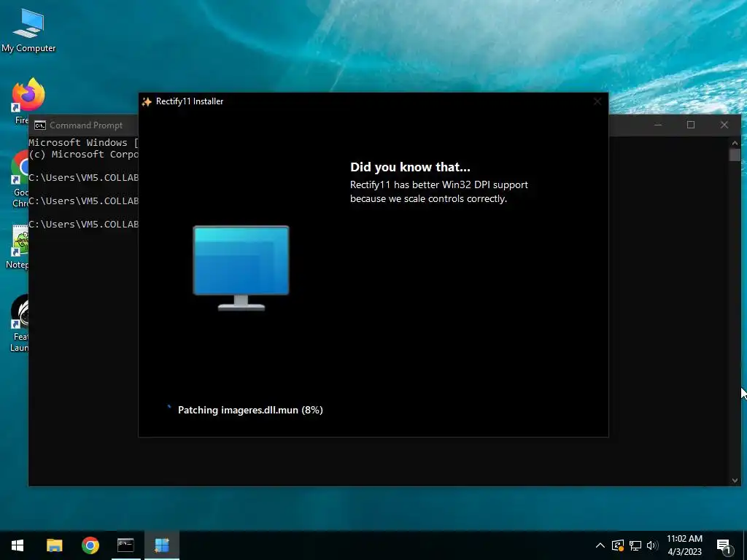Show hidden system tray icons
747x560 pixels.
point(600,545)
